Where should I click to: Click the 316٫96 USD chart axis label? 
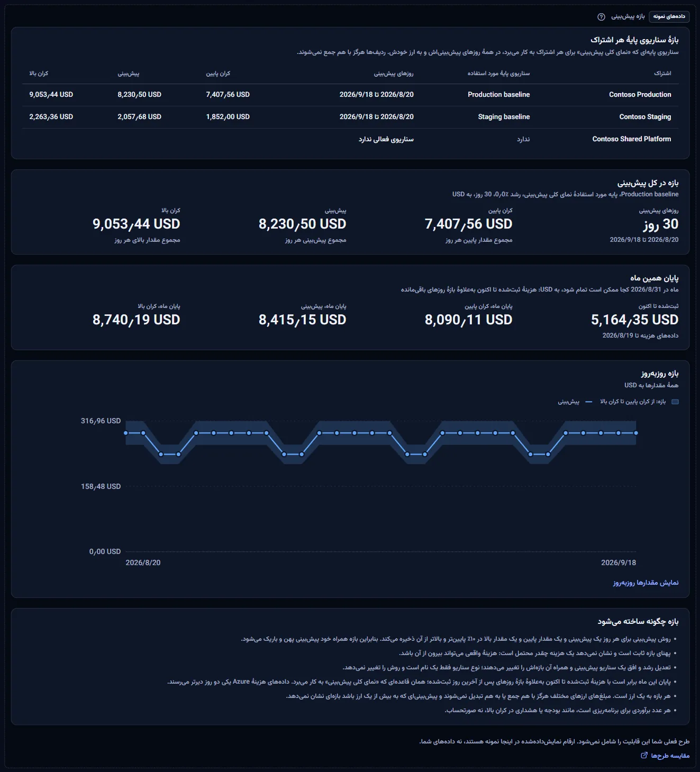[101, 421]
